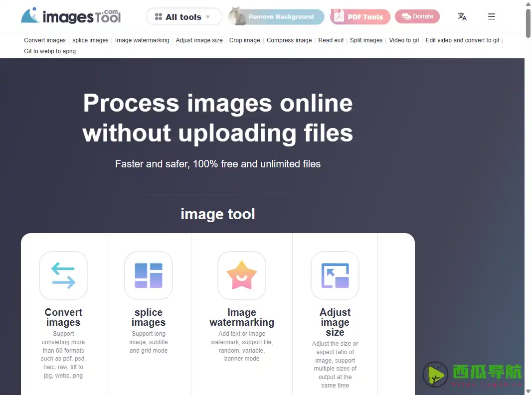Select the Convert images tool icon
Viewport: 532px width, 395px height.
pyautogui.click(x=63, y=275)
